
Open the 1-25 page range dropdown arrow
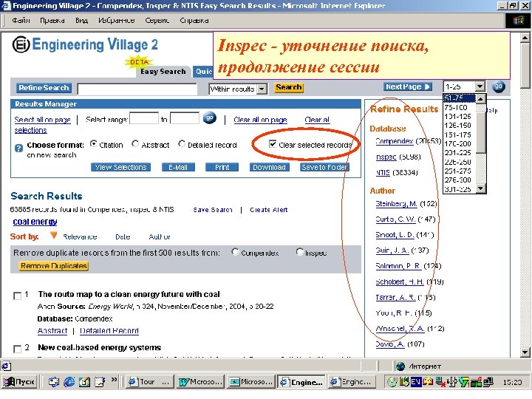[x=480, y=86]
